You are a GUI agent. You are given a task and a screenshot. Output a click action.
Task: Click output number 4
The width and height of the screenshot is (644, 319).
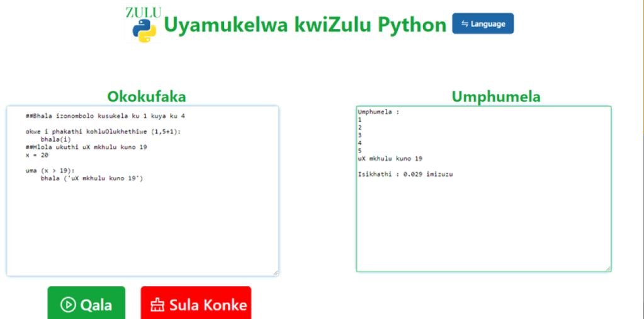click(360, 143)
